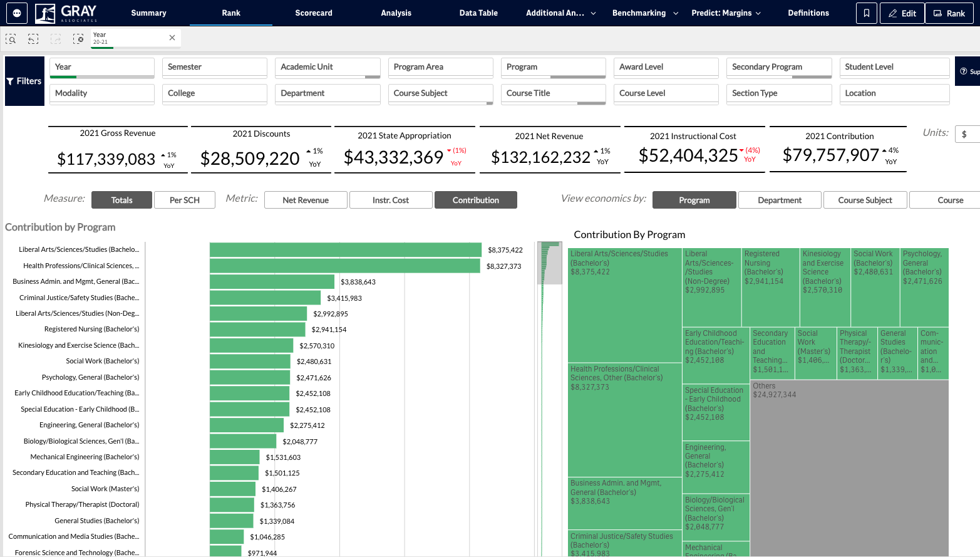Screen dimensions: 980x557
Task: Select Kinesiology and Exercise Science treemap tile
Action: [825, 287]
